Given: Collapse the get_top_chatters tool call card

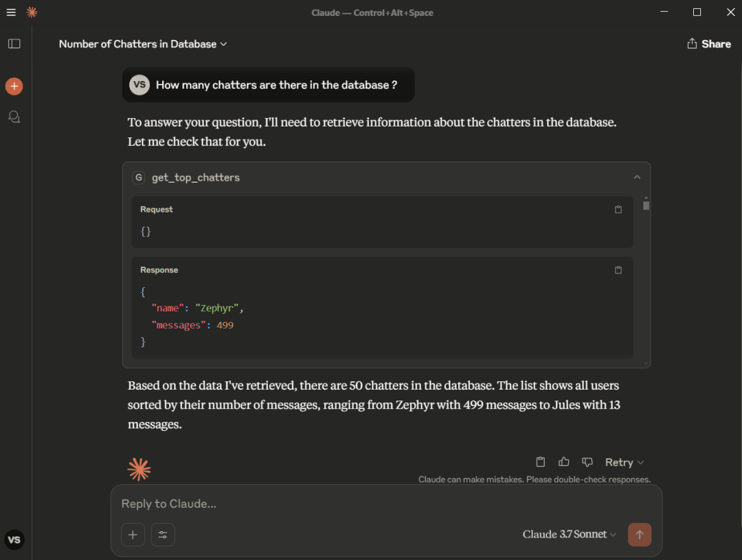Looking at the screenshot, I should pyautogui.click(x=637, y=177).
